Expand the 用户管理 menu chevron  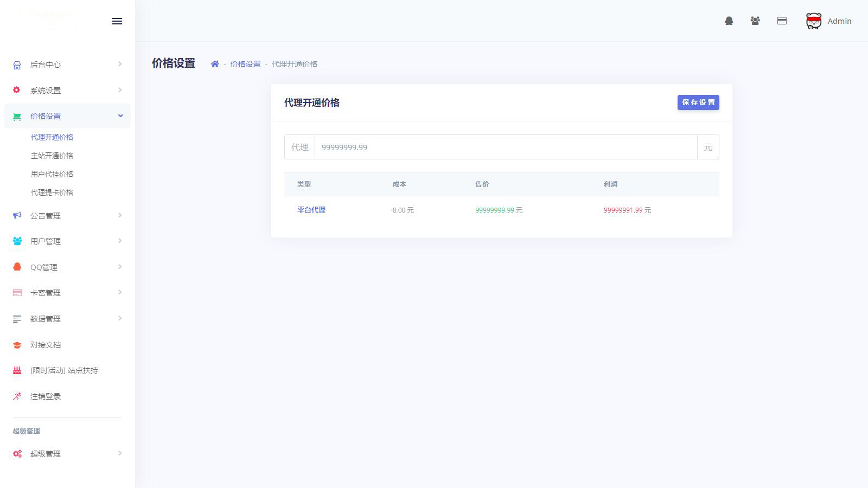click(x=120, y=241)
